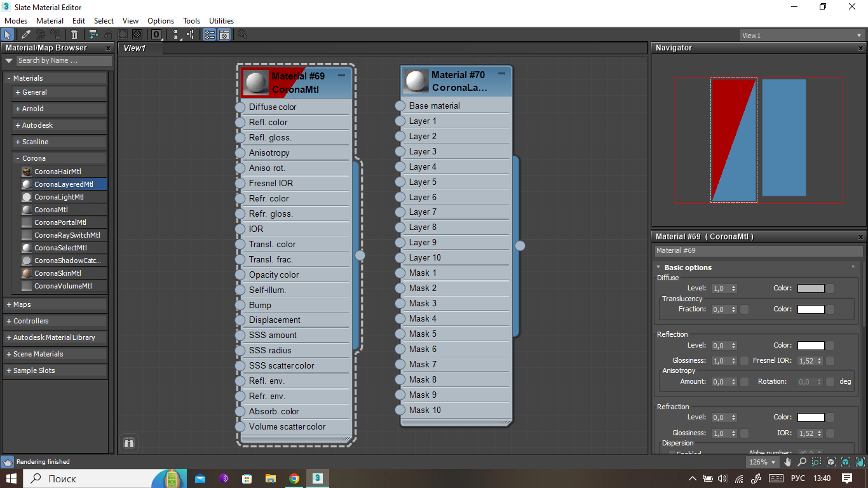Viewport: 868px width, 488px height.
Task: Show hidden system tray icons
Action: (693, 478)
